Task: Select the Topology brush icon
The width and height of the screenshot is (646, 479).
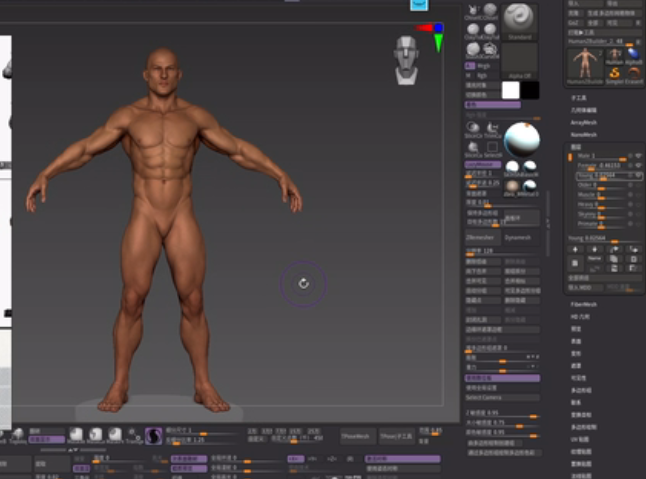Action: tap(18, 436)
